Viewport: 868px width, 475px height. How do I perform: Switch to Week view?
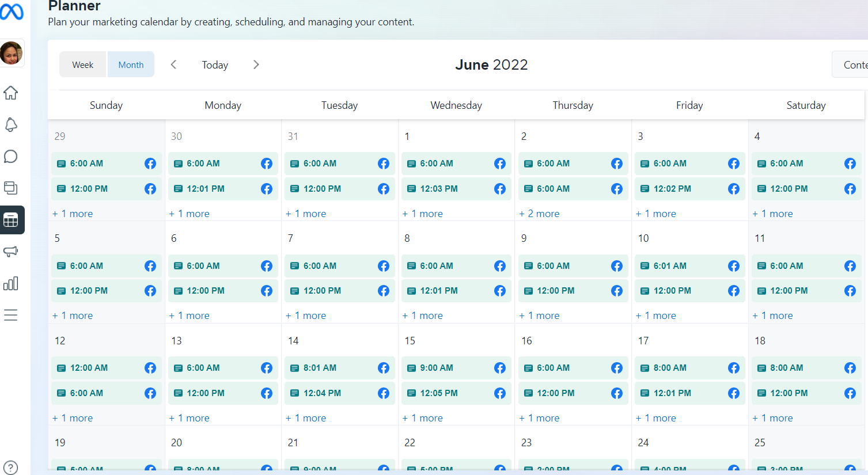[83, 64]
